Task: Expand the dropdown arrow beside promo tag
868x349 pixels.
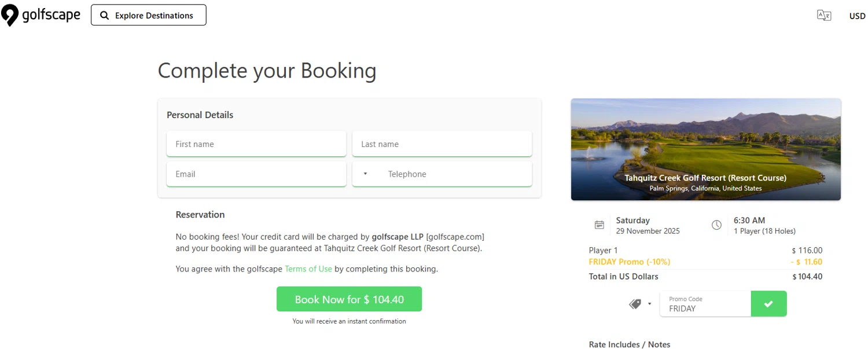Action: (x=650, y=304)
